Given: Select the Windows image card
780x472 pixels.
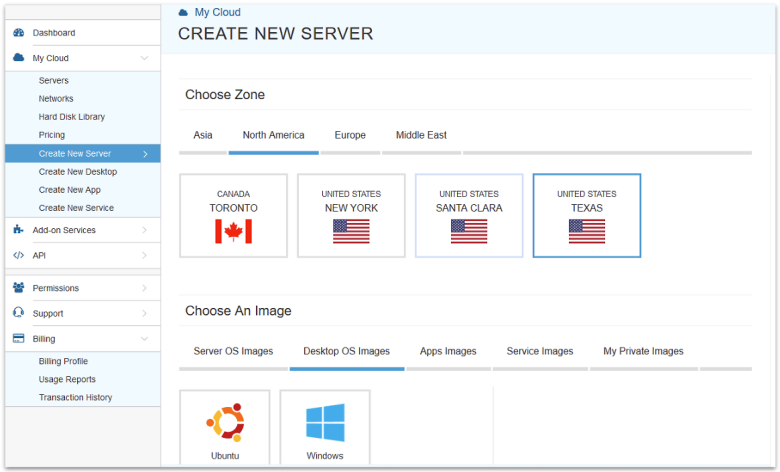Looking at the screenshot, I should (325, 427).
